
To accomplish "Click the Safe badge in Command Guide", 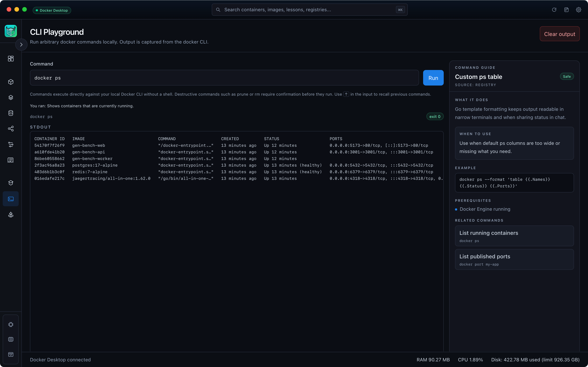I will [x=567, y=76].
